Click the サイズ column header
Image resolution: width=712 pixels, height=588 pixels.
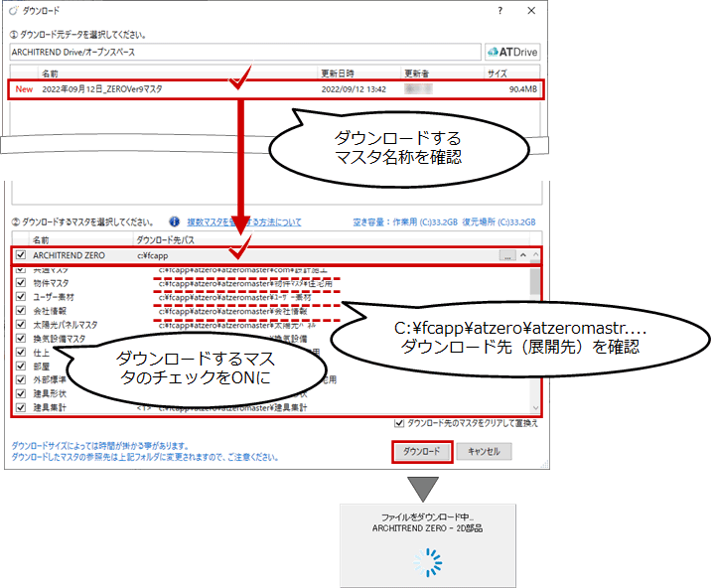(x=498, y=73)
